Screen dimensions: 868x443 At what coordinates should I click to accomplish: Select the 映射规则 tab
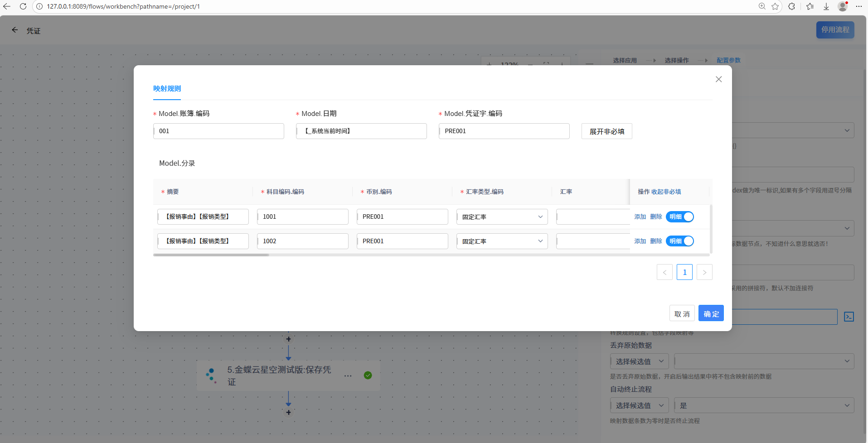[167, 89]
